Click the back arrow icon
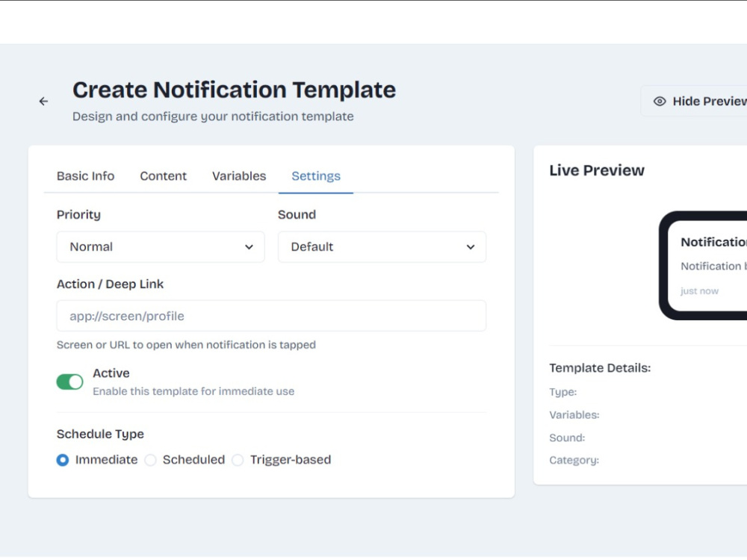 [43, 101]
